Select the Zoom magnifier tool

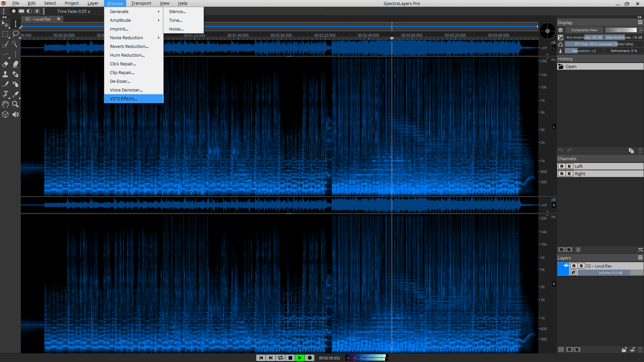click(x=15, y=105)
